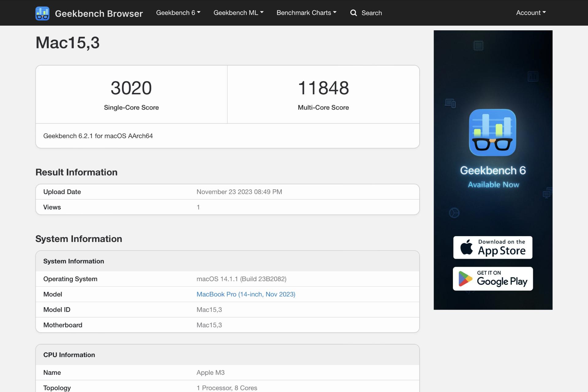Viewport: 588px width, 392px height.
Task: Click the Geekbench logo icon in navbar
Action: [x=42, y=13]
